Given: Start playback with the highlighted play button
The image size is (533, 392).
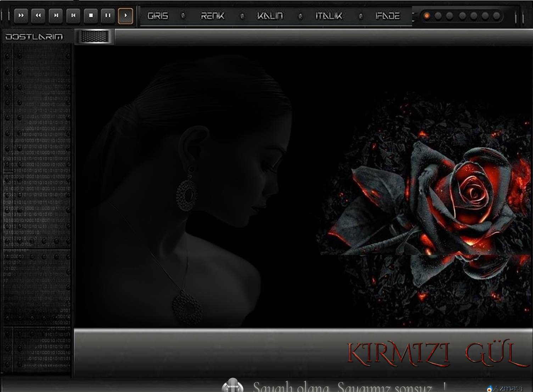Looking at the screenshot, I should click(125, 16).
